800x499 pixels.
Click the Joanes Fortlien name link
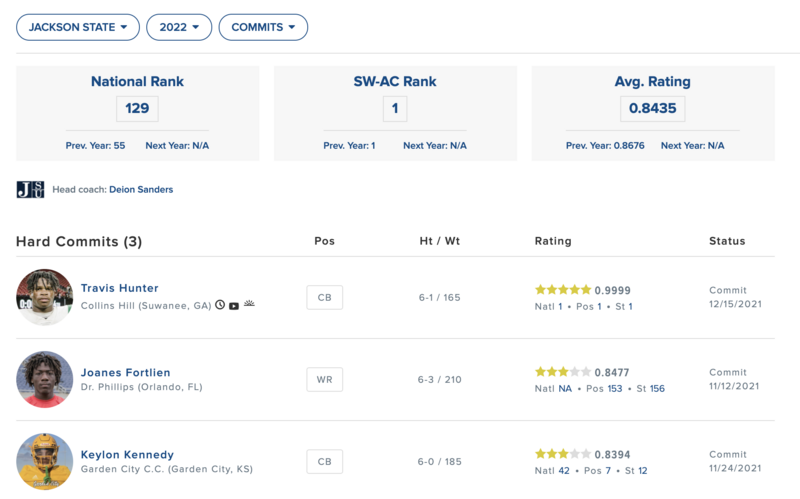127,371
